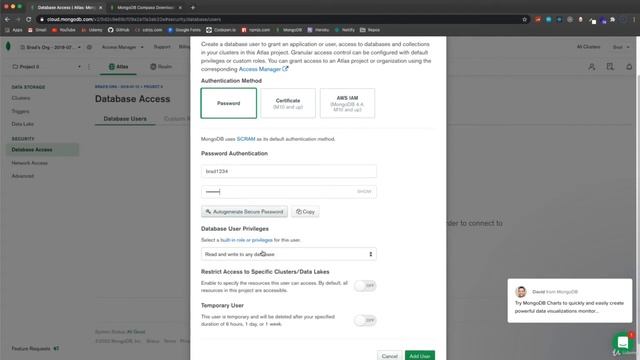The image size is (640, 360).
Task: Open the Support link in top bar
Action: [162, 47]
